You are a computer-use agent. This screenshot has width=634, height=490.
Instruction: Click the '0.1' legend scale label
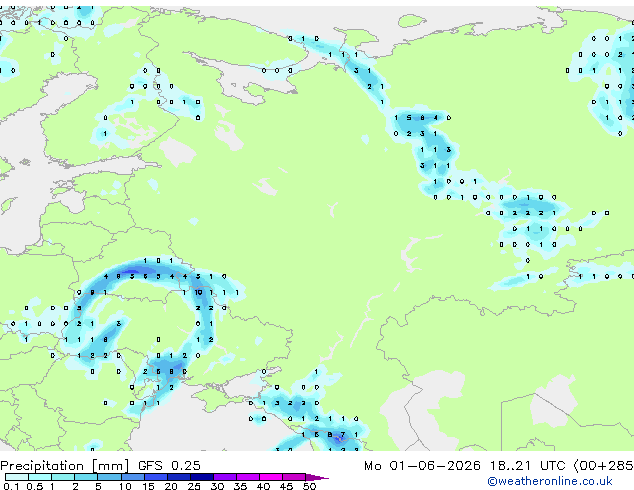[x=11, y=486]
